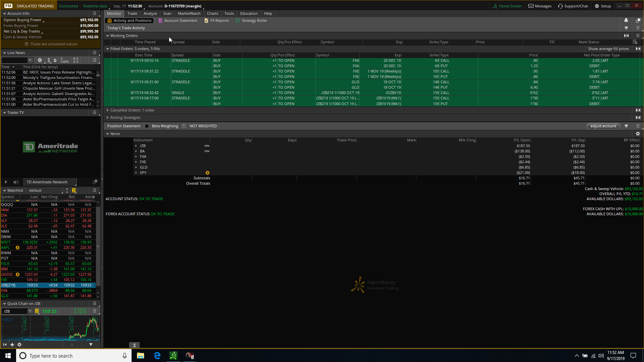Expand the BA position row
The image size is (644, 362).
(x=136, y=151)
